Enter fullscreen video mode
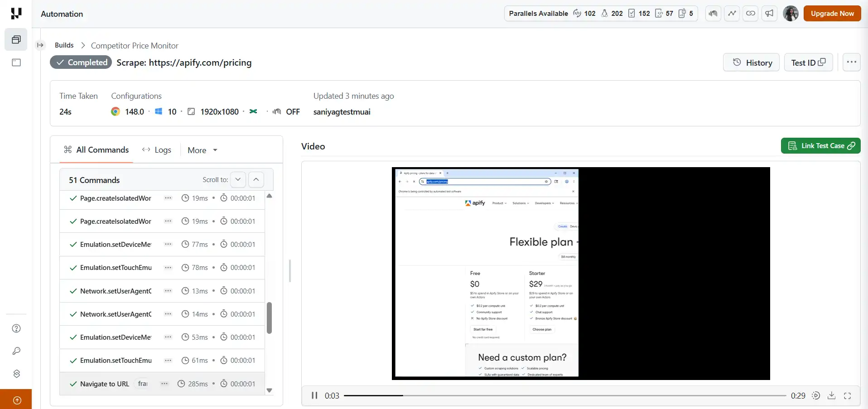The width and height of the screenshot is (868, 409). 847,395
